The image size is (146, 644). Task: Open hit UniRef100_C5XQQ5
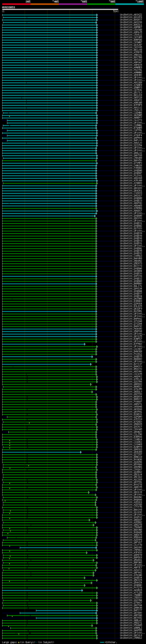click(x=131, y=30)
